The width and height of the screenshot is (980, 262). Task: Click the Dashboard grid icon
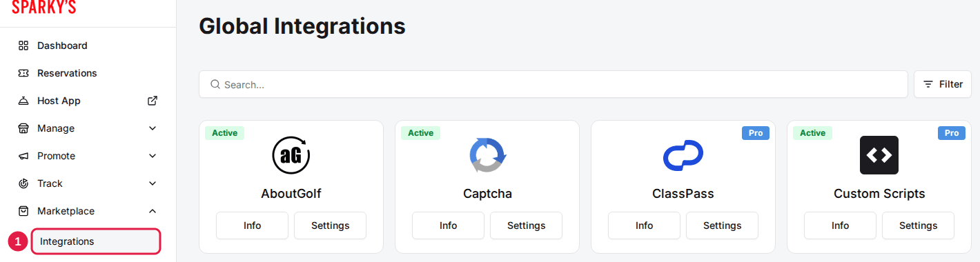[x=23, y=46]
